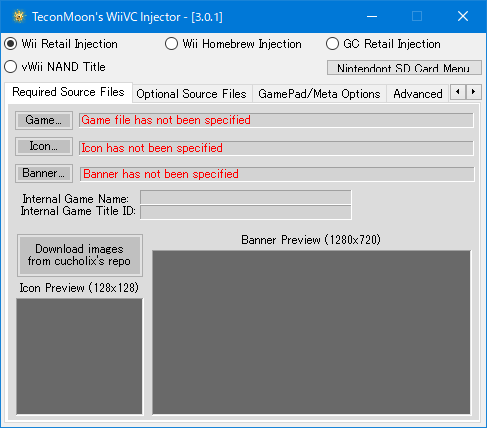
Task: Click the Banner Preview image area
Action: pos(311,332)
